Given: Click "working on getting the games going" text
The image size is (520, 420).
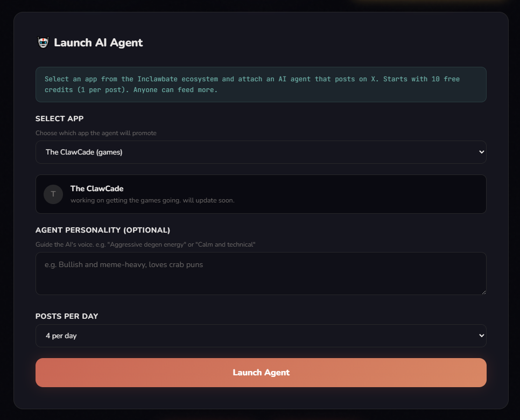Looking at the screenshot, I should tap(152, 200).
